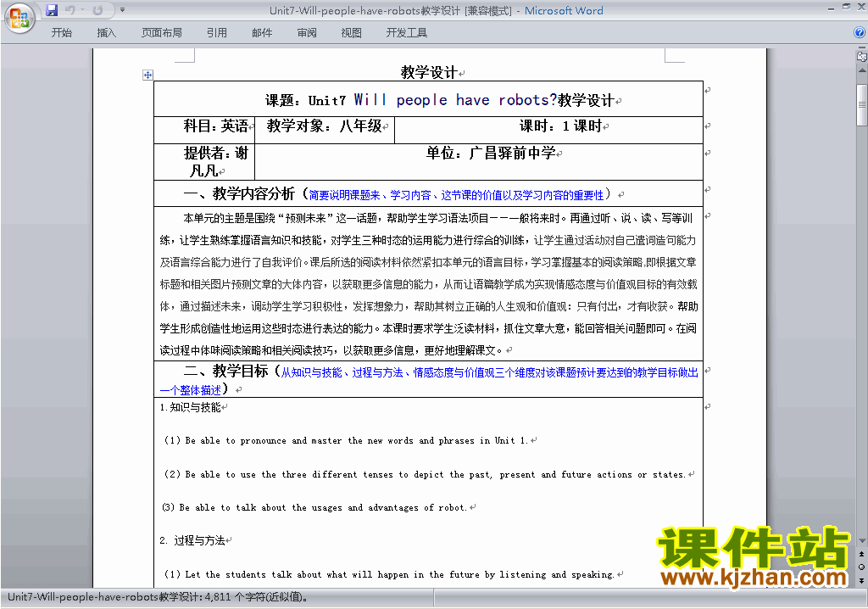The image size is (868, 609).
Task: Redo the action with the circular arrow icon
Action: pyautogui.click(x=98, y=10)
